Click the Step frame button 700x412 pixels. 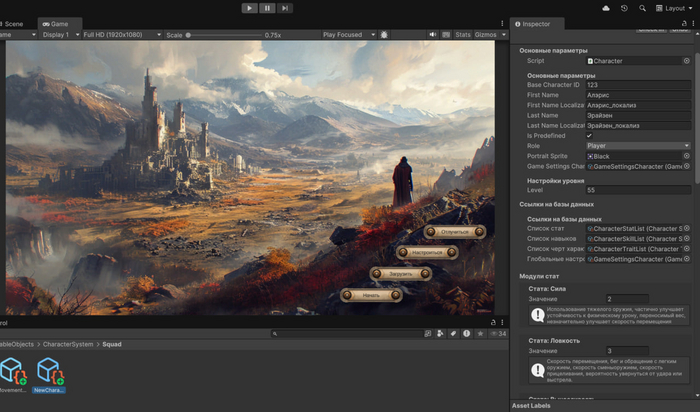(286, 8)
